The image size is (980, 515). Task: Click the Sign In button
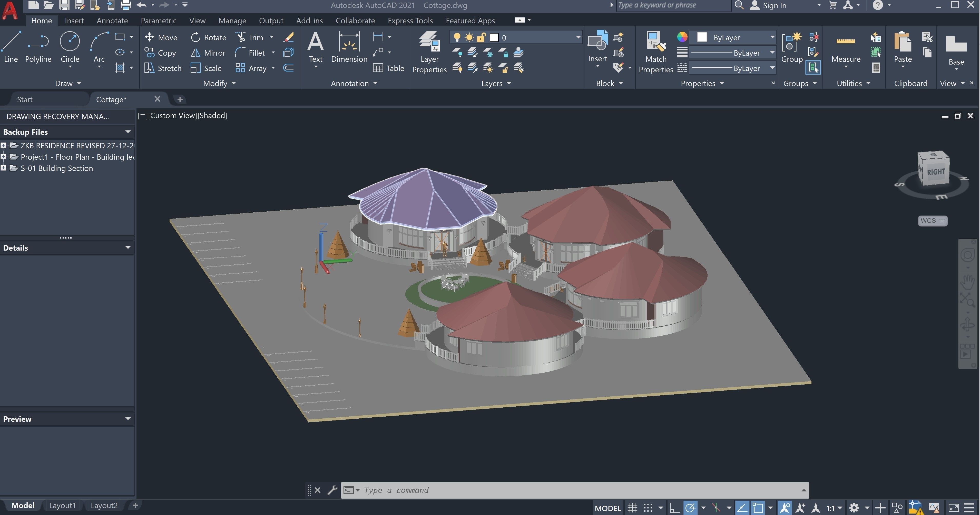[774, 5]
